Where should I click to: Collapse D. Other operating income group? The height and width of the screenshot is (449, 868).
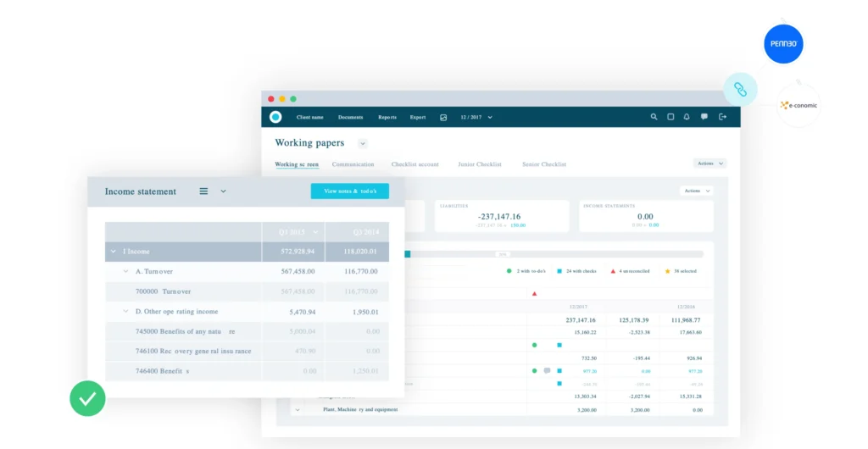(x=125, y=311)
